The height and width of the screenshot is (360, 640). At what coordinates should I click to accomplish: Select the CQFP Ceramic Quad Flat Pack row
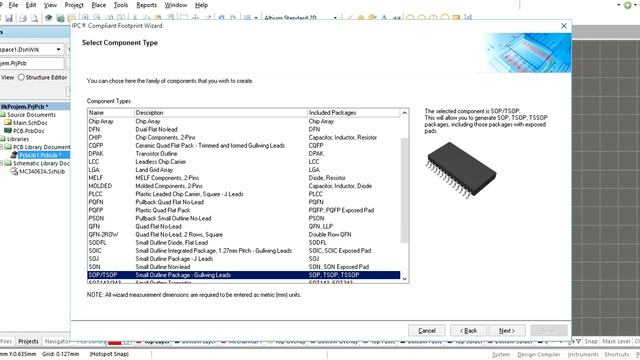(244, 145)
